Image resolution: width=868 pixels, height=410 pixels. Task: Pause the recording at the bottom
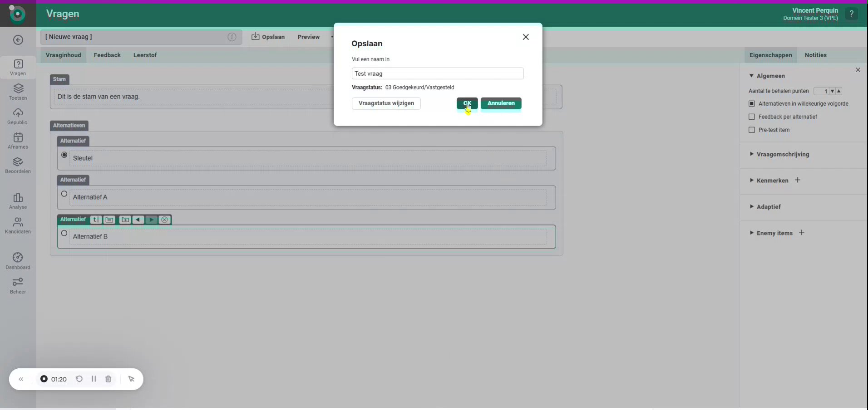click(x=94, y=379)
